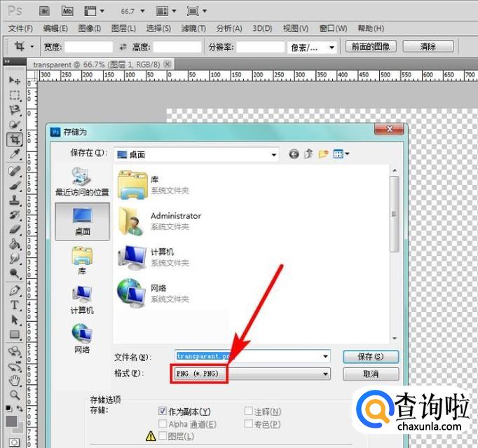This screenshot has height=448, width=478.
Task: Select the Paint Bucket tool
Action: [14, 244]
